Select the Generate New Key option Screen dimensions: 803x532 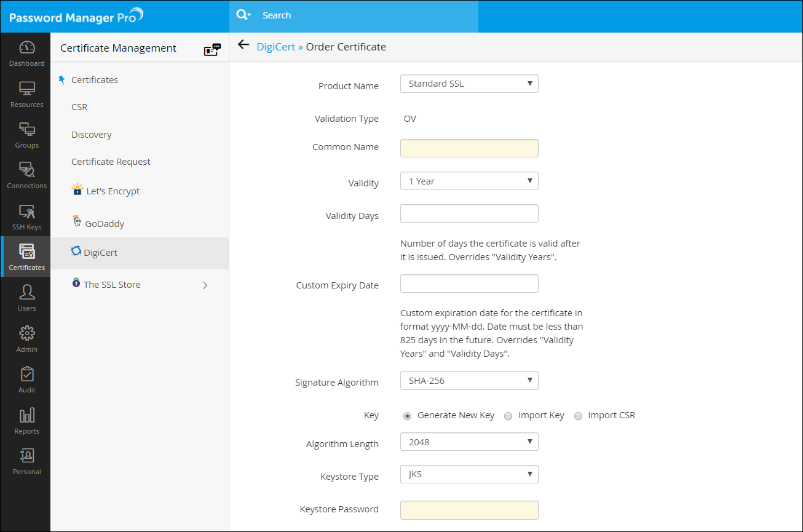[x=407, y=416]
